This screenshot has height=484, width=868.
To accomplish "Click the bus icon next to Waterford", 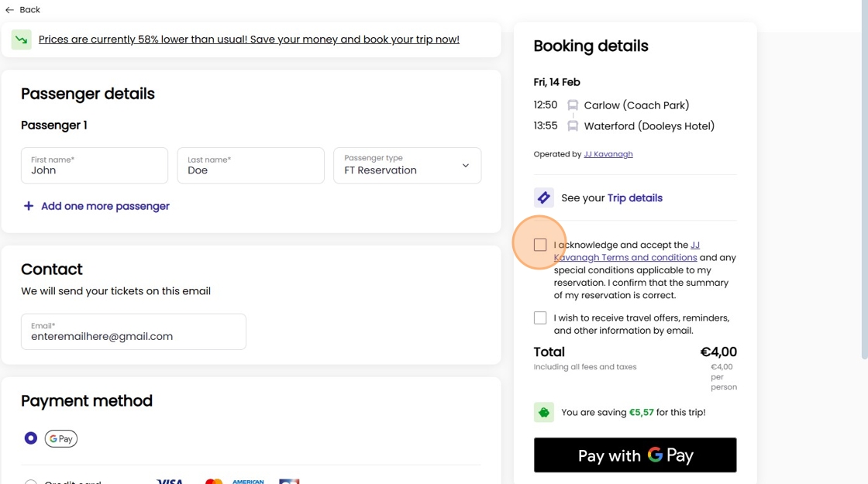I will click(573, 126).
